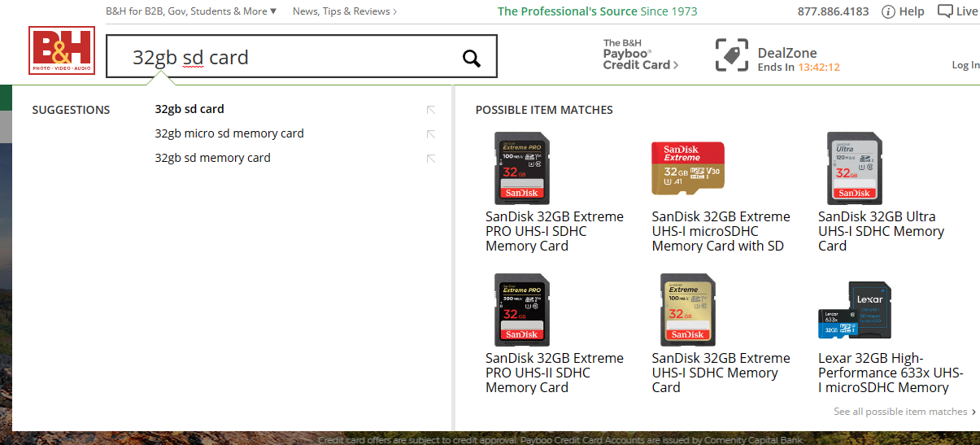Viewport: 980px width, 445px height.
Task: Click 'SanDisk 32GB Extreme PRO UHS-II SDHC' title
Action: [x=555, y=373]
